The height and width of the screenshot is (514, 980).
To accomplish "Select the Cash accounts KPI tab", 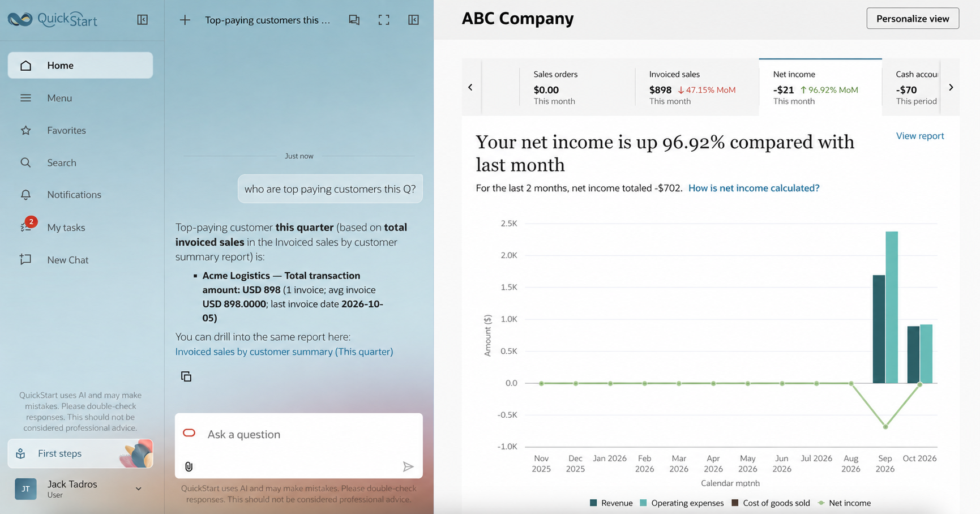I will coord(911,87).
